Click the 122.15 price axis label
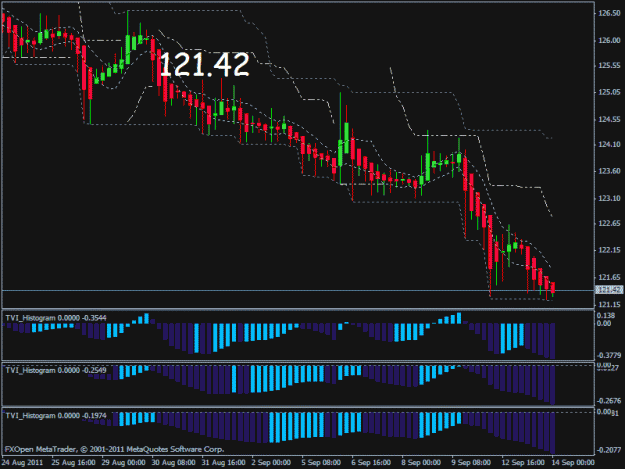This screenshot has width=625, height=469. click(x=609, y=250)
